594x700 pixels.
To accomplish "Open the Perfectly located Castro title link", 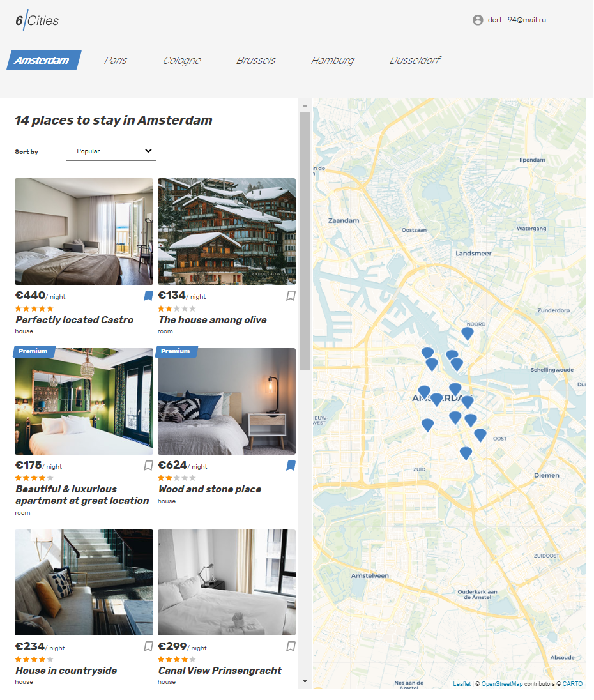I will click(x=75, y=320).
